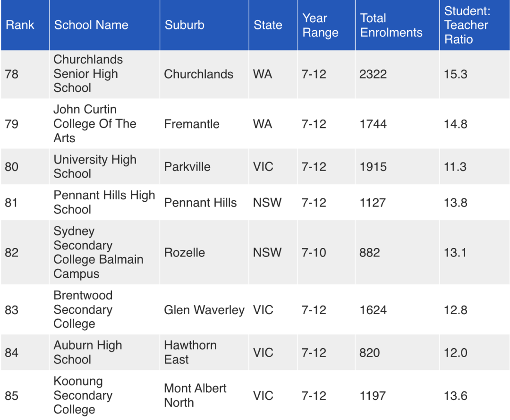Click Brentwood Secondary College cell
Viewport: 510px width, 420px height.
click(x=83, y=309)
